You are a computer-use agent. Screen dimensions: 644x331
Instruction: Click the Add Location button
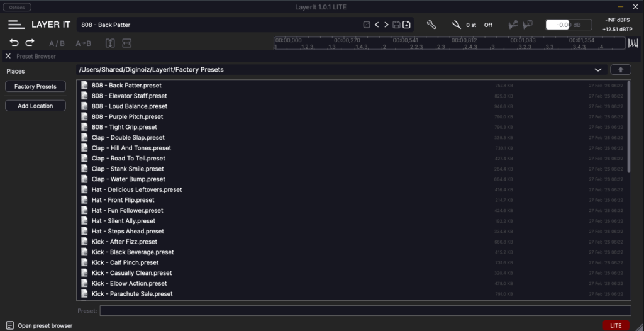(35, 106)
